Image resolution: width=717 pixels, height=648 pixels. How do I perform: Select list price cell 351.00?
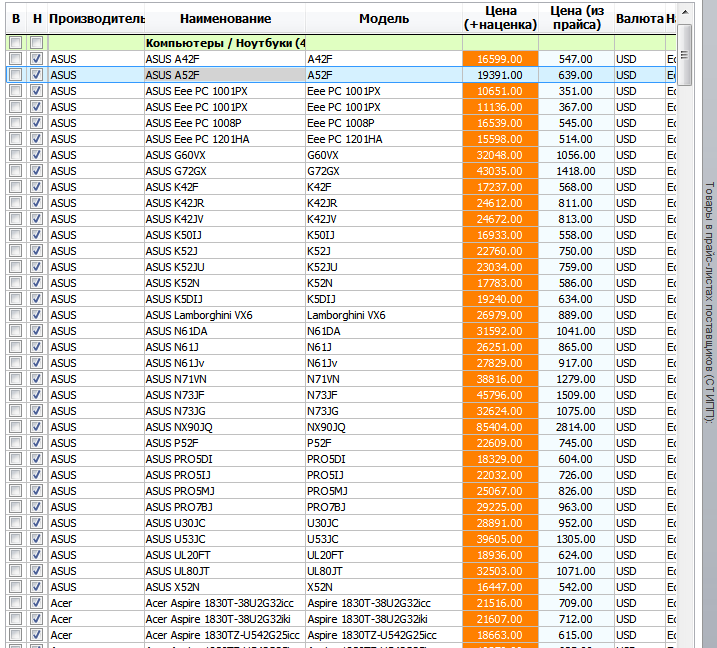576,91
